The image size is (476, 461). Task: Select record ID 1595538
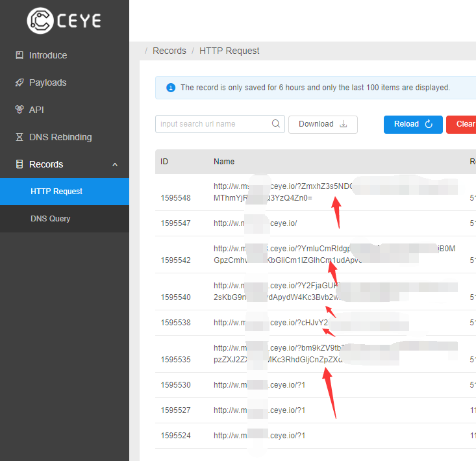pyautogui.click(x=176, y=322)
